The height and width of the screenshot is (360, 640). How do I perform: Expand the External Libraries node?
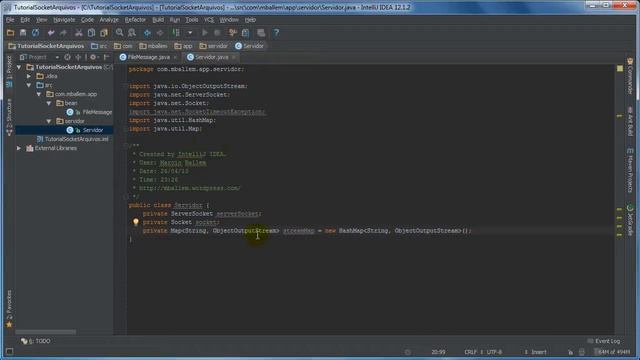(19, 148)
